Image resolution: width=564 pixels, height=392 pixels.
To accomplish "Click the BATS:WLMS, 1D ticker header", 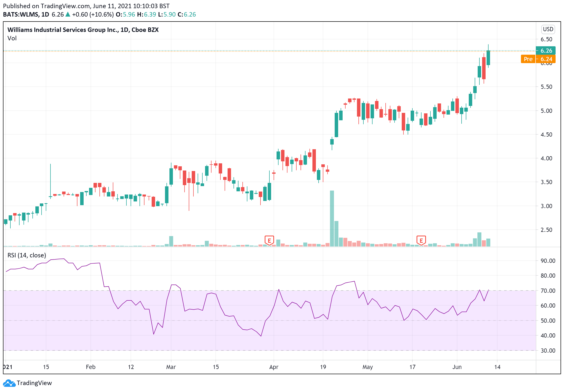I will 26,14.
